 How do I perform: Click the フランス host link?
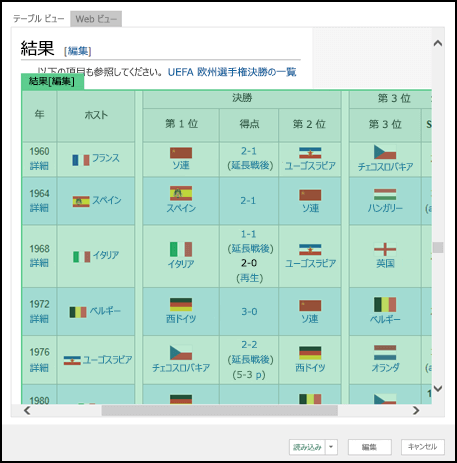point(106,158)
